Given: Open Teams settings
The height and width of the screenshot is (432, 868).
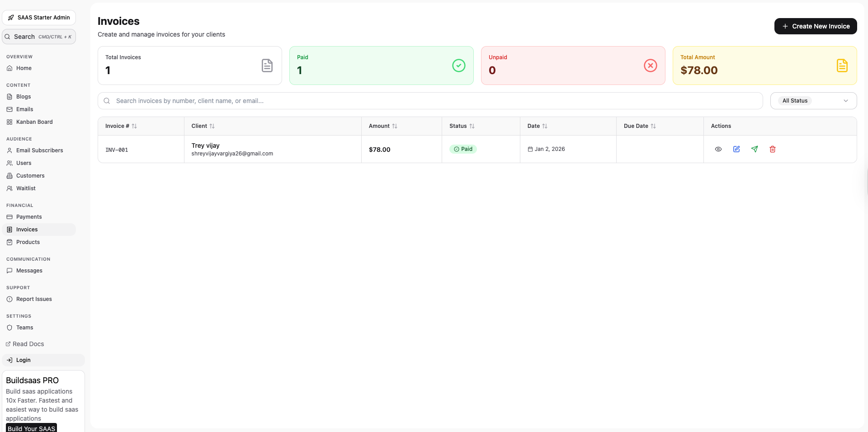Looking at the screenshot, I should pos(39,328).
